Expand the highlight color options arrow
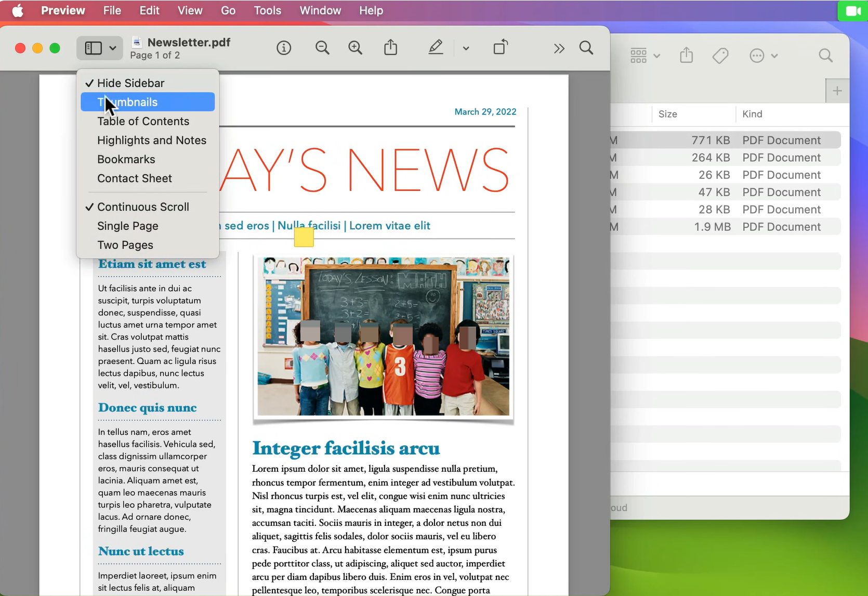The image size is (868, 596). 466,48
